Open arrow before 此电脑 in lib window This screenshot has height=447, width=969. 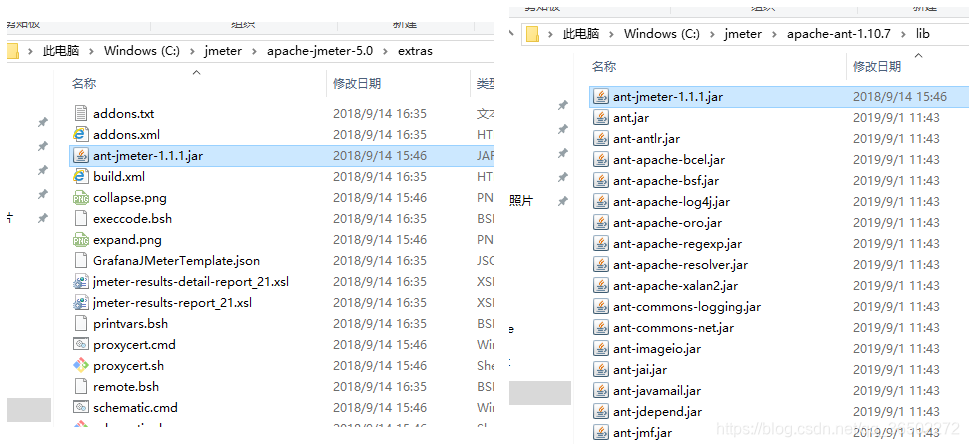[x=550, y=34]
